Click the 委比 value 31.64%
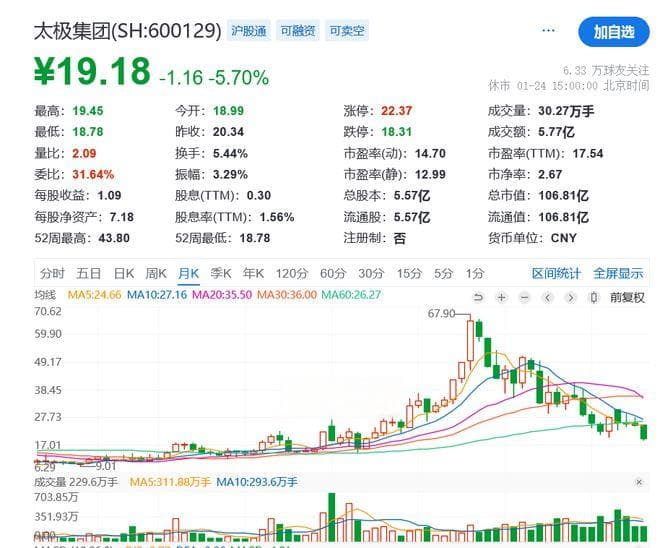This screenshot has width=660, height=548. point(93,175)
